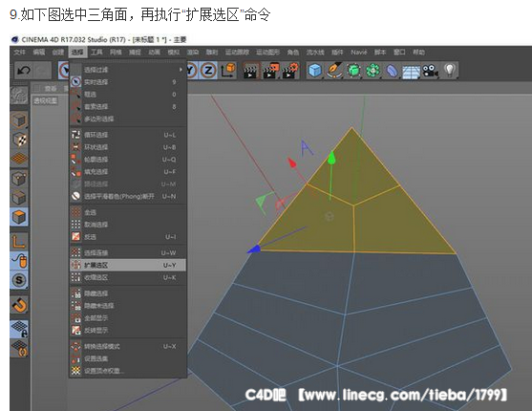Click the Coordinate System icon
The height and width of the screenshot is (411, 532).
click(228, 71)
